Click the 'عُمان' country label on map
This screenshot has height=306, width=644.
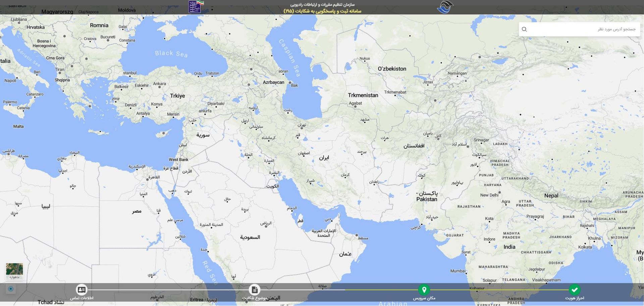[x=345, y=254]
